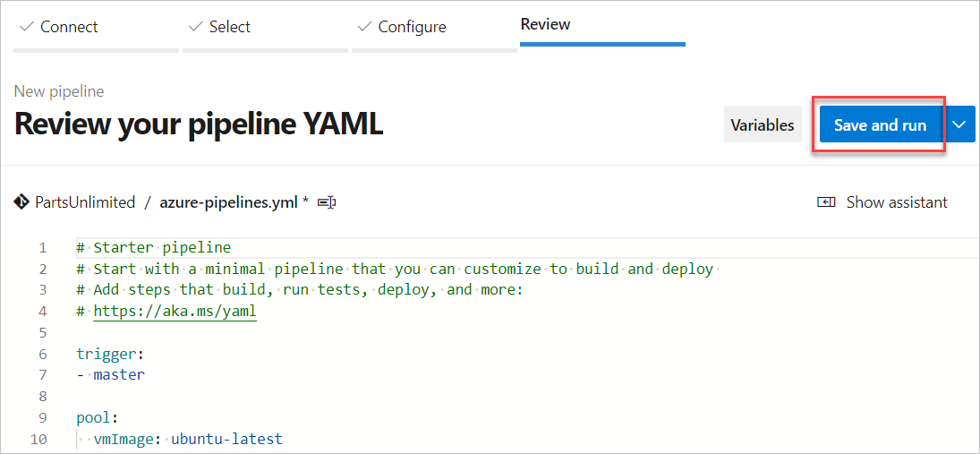Click the Show assistant panel icon
Screen dimensions: 980x454
[x=826, y=202]
